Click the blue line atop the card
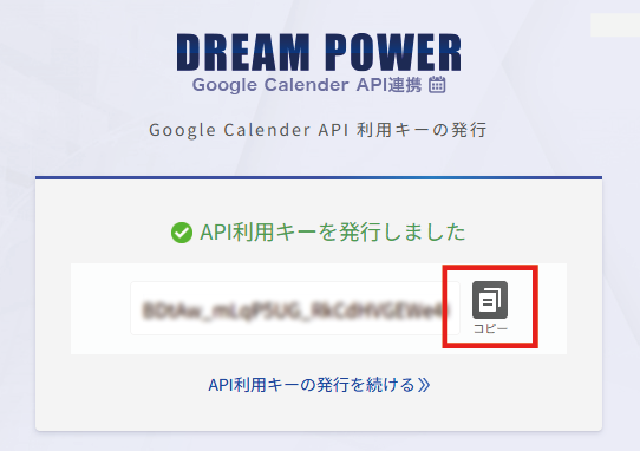The width and height of the screenshot is (640, 451). click(318, 178)
